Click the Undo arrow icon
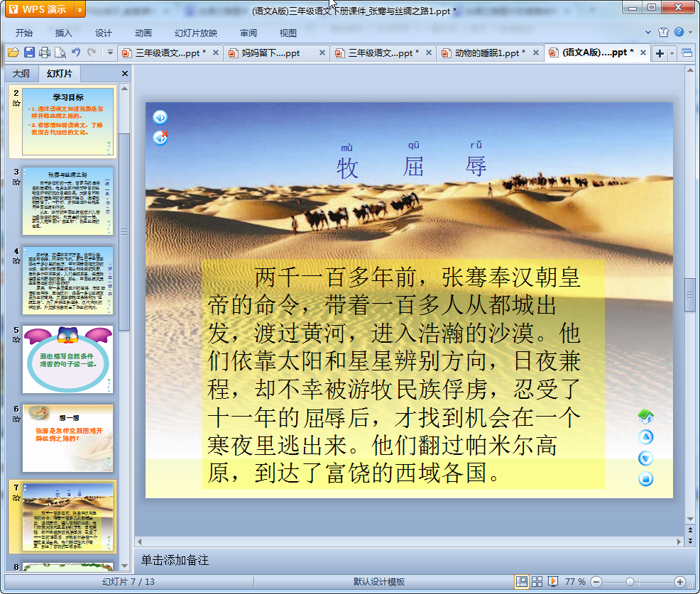The image size is (700, 594). [76, 53]
